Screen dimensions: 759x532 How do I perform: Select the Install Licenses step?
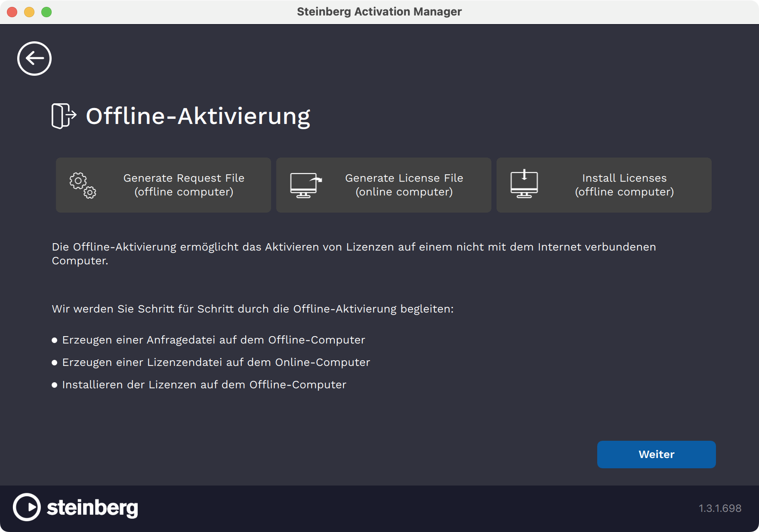tap(604, 185)
